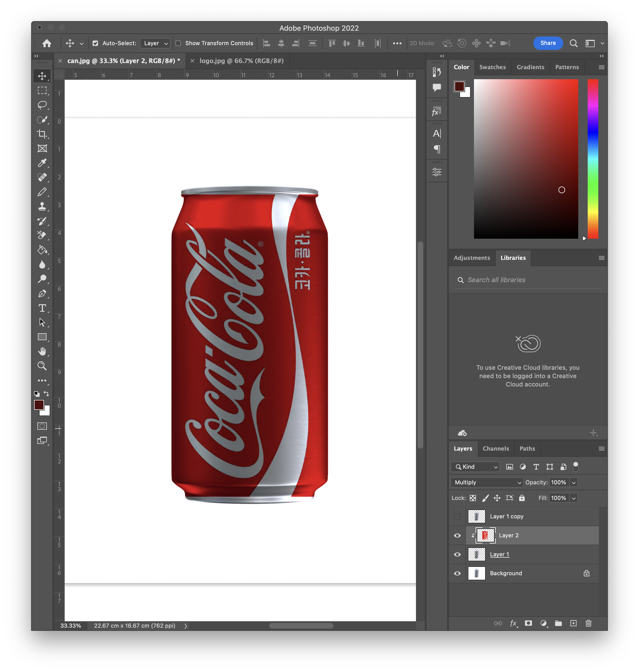Select the Dodge tool
This screenshot has width=639, height=672.
tap(42, 279)
